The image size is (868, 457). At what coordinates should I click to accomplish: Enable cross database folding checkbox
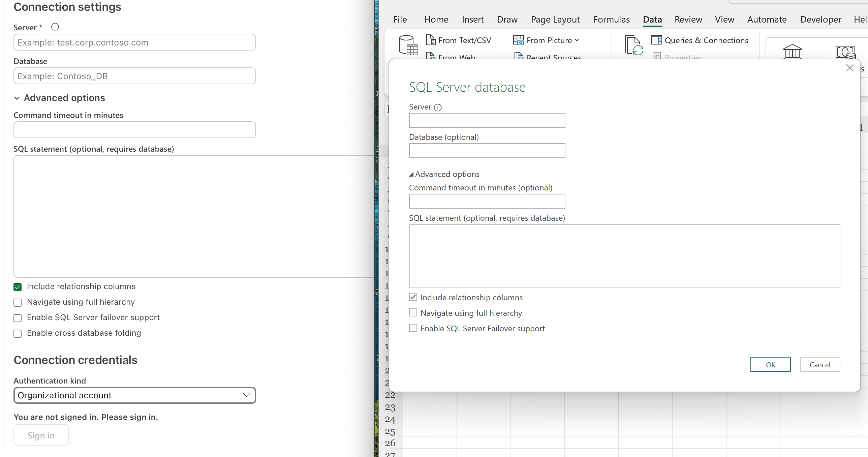18,333
